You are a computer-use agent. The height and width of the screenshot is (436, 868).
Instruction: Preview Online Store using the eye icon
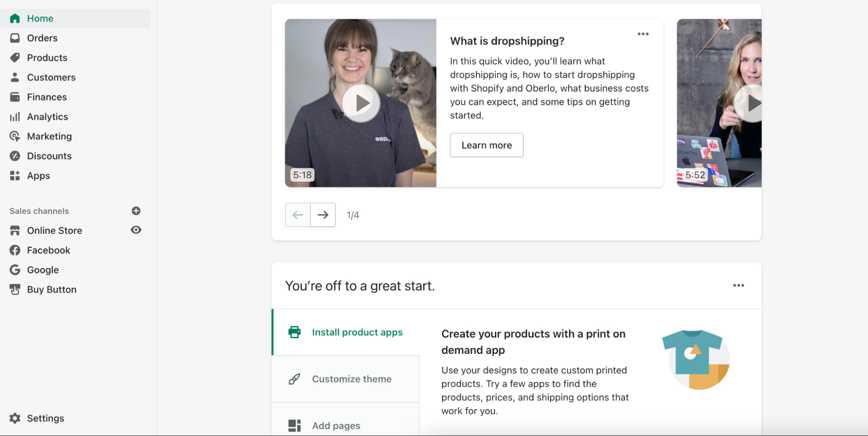tap(136, 230)
